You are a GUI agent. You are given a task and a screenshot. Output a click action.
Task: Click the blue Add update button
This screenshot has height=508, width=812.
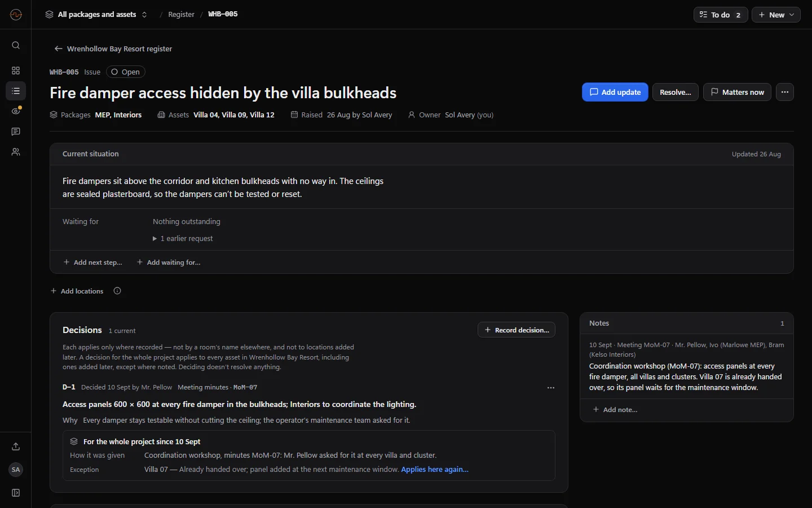click(x=615, y=92)
